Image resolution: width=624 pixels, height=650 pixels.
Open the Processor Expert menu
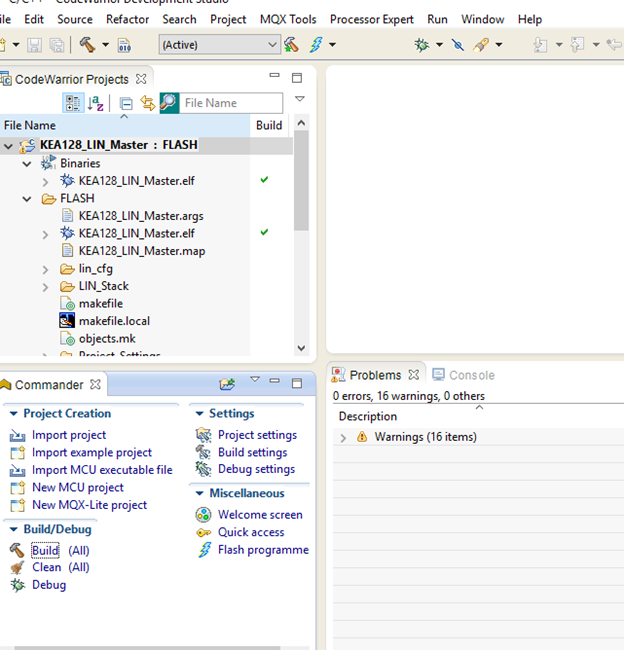click(372, 19)
